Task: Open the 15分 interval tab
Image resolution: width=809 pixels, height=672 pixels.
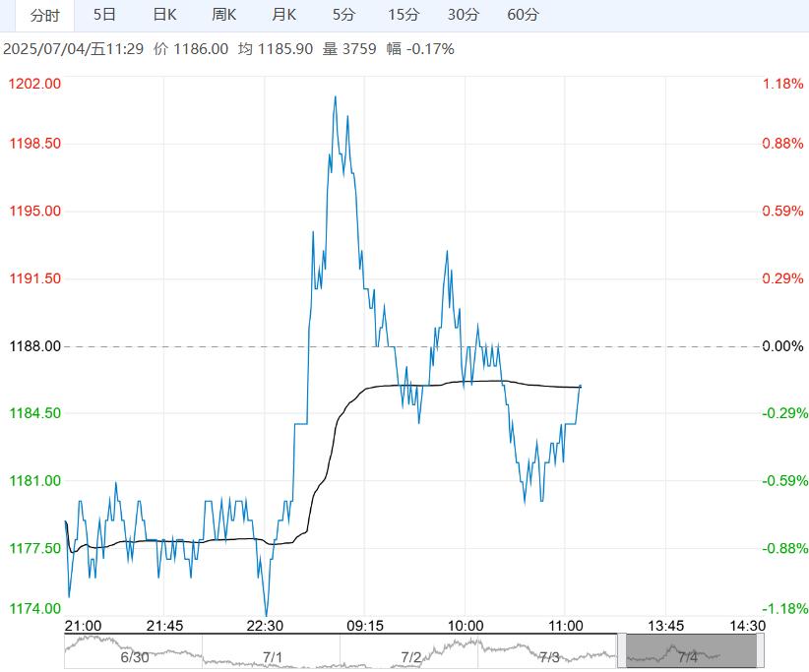Action: point(404,15)
